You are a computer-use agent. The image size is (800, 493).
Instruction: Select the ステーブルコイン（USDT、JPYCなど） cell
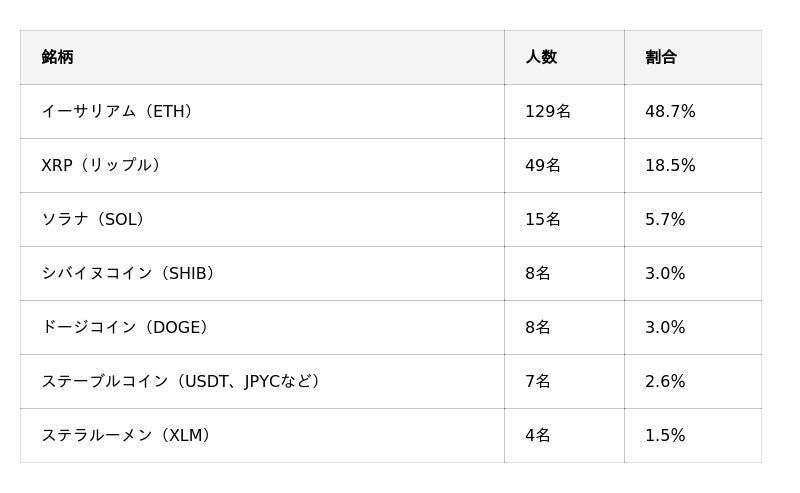pyautogui.click(x=181, y=381)
